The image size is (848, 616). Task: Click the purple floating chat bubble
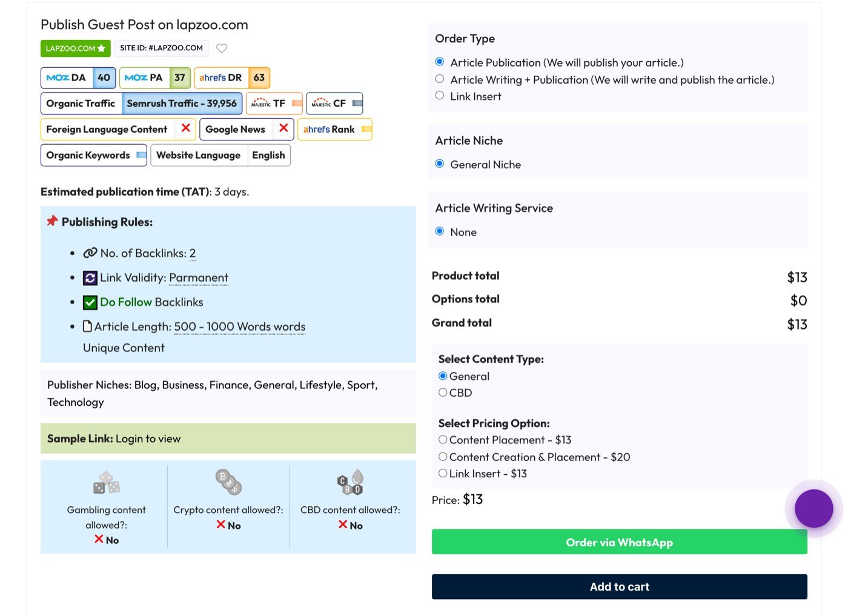pyautogui.click(x=814, y=509)
